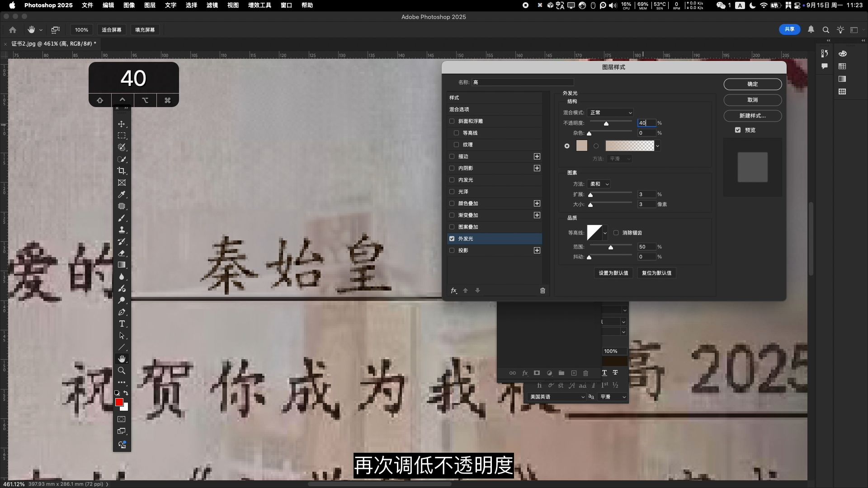Click 设置为默认值 button

[613, 273]
